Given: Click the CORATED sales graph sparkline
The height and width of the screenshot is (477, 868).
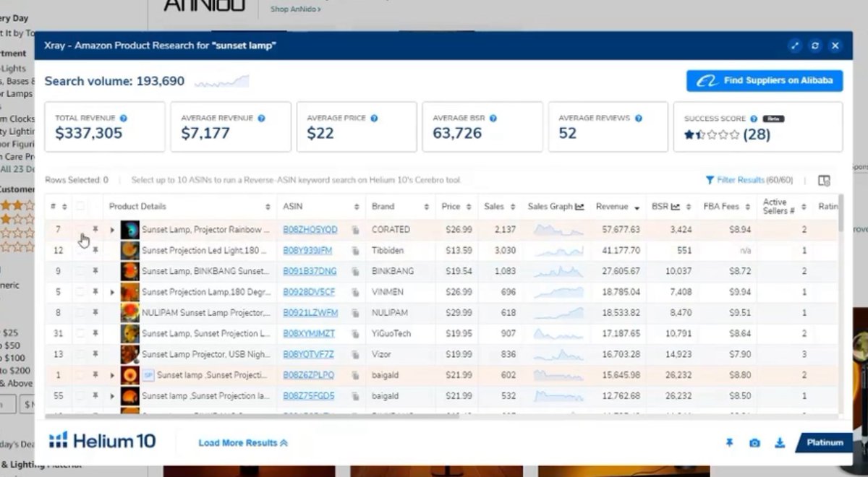Looking at the screenshot, I should [x=558, y=230].
